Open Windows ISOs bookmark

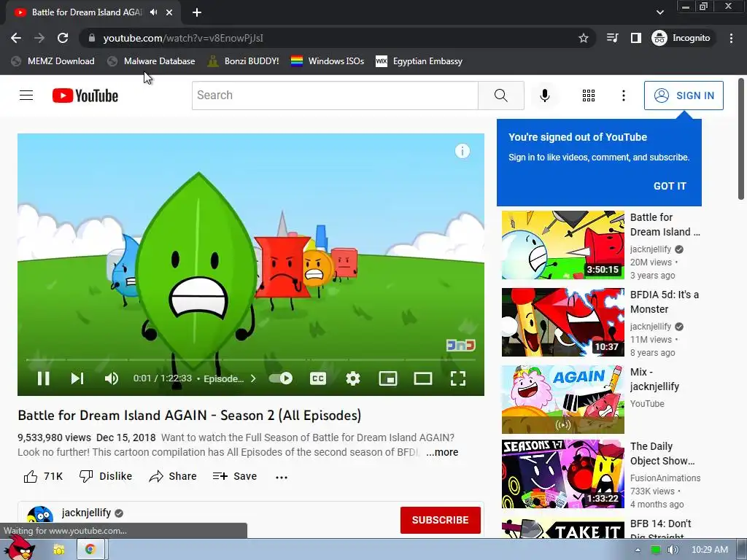click(x=328, y=61)
